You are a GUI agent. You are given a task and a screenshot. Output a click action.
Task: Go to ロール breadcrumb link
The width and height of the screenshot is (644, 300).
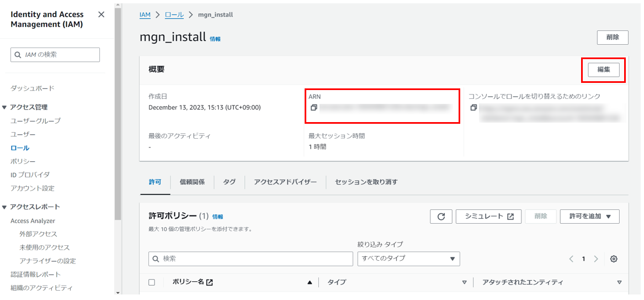(174, 15)
